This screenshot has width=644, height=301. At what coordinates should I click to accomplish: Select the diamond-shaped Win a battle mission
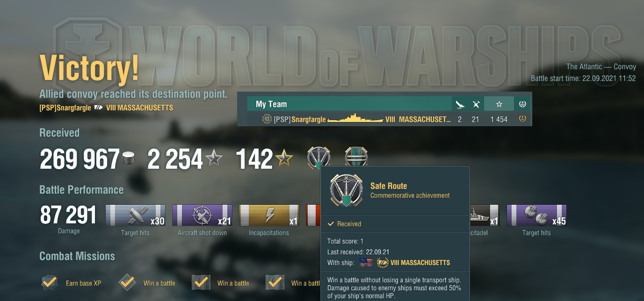click(x=127, y=283)
